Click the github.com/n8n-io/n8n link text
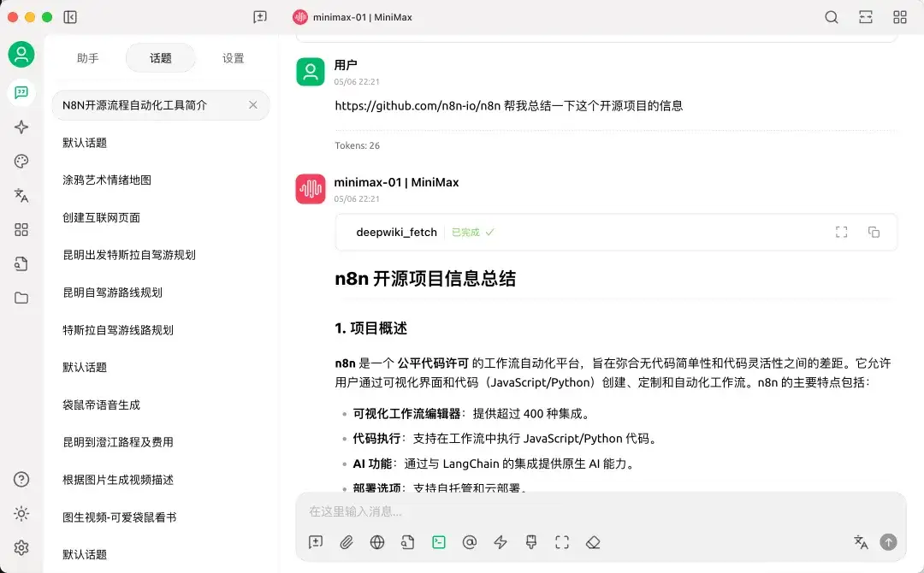The image size is (924, 573). click(418, 106)
